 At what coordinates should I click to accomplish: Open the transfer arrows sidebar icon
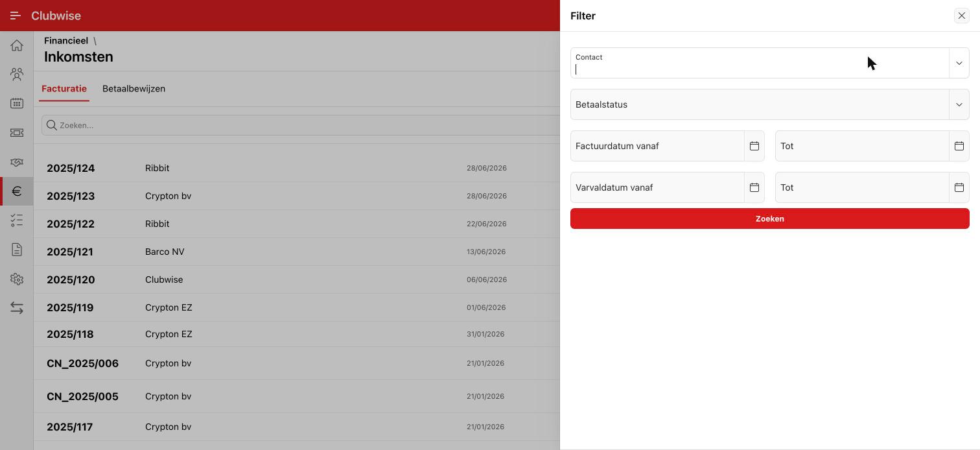[x=17, y=308]
